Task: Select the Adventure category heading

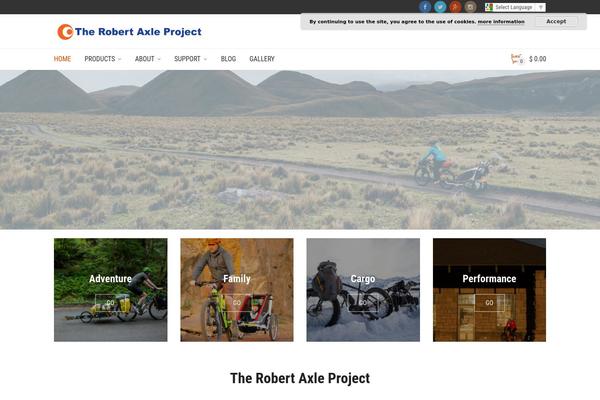Action: click(x=110, y=279)
